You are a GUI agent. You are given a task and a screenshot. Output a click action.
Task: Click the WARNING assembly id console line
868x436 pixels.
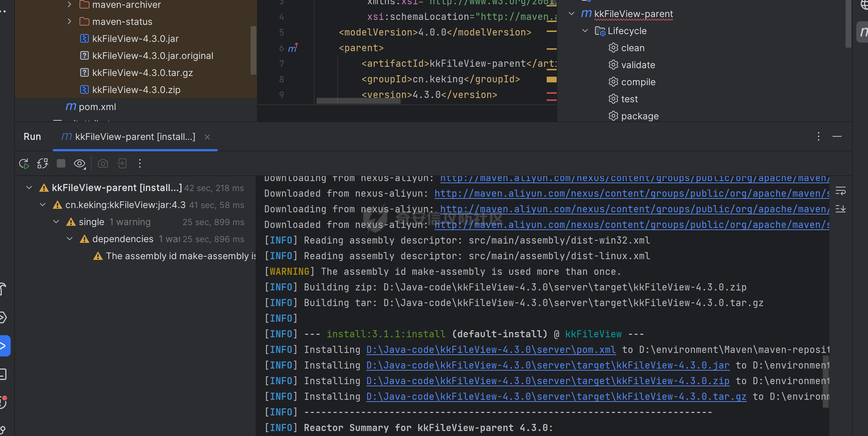(x=443, y=272)
